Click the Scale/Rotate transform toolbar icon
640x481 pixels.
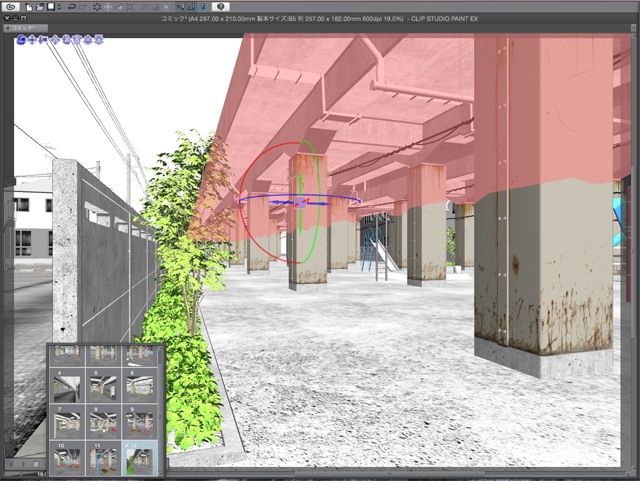[x=130, y=7]
